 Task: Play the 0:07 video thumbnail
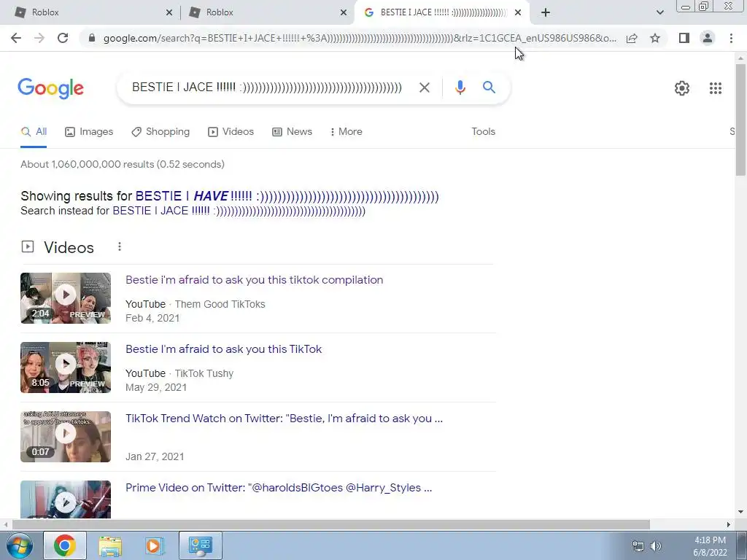click(x=66, y=437)
